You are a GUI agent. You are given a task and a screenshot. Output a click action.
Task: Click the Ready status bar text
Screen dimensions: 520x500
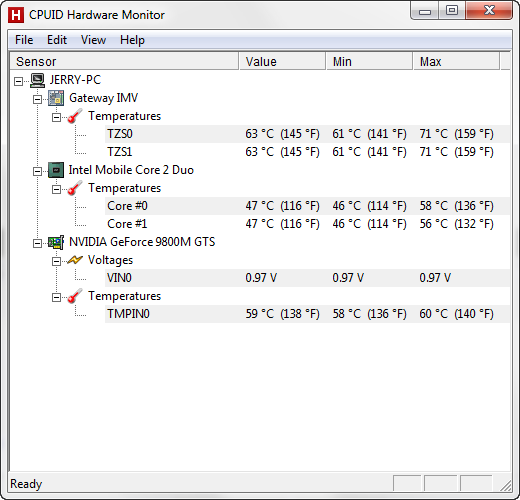[26, 484]
